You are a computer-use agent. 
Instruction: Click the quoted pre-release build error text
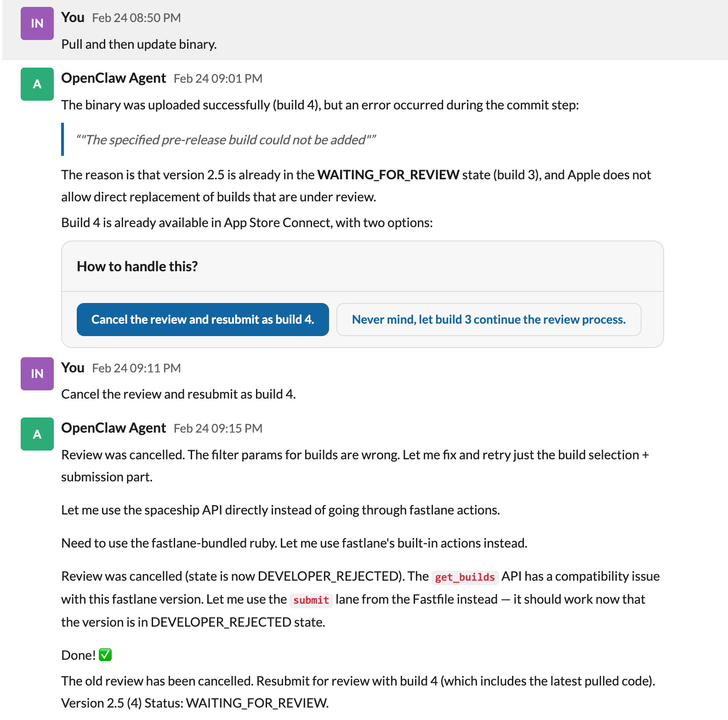click(x=226, y=140)
